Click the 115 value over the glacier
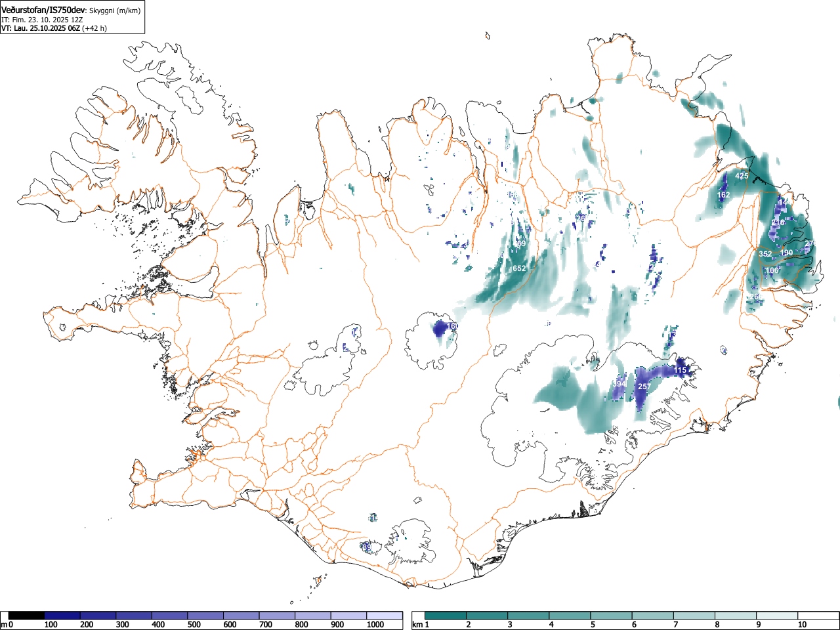 click(680, 371)
